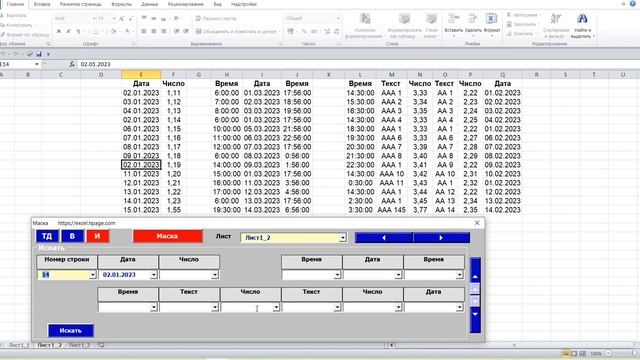
Task: Open Sort & Filter (Сортировка и фильтр)
Action: (556, 25)
